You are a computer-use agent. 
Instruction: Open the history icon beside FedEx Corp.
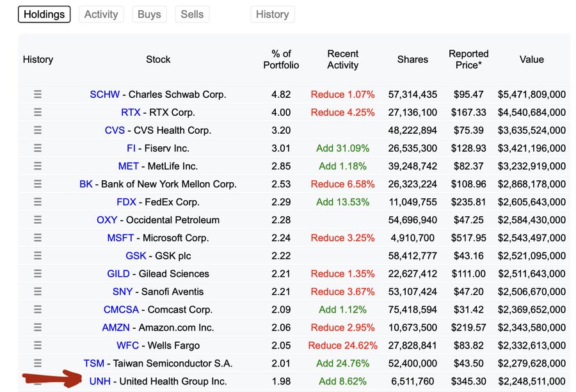pos(37,201)
